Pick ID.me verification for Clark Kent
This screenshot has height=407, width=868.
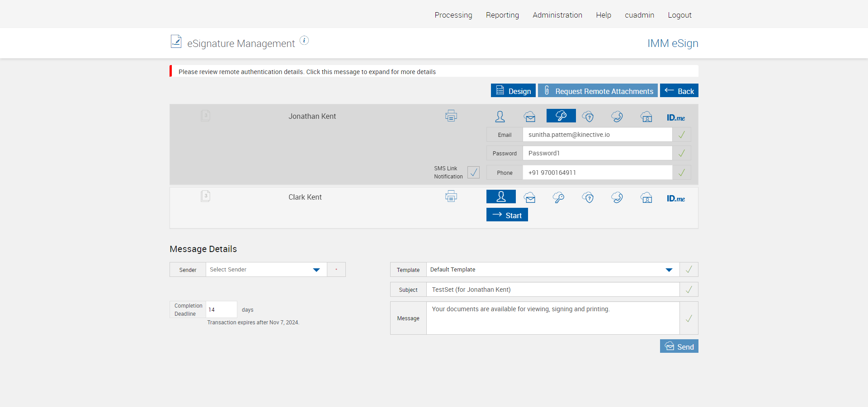[x=675, y=198]
